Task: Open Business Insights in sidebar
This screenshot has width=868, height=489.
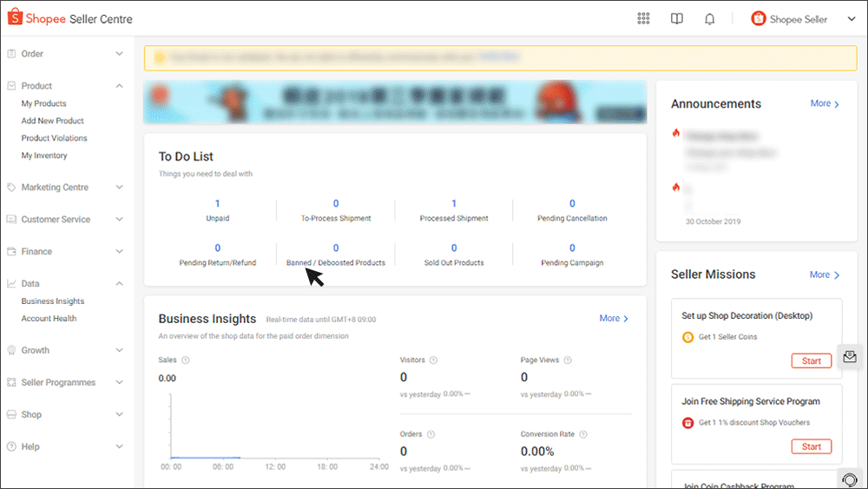Action: (53, 301)
